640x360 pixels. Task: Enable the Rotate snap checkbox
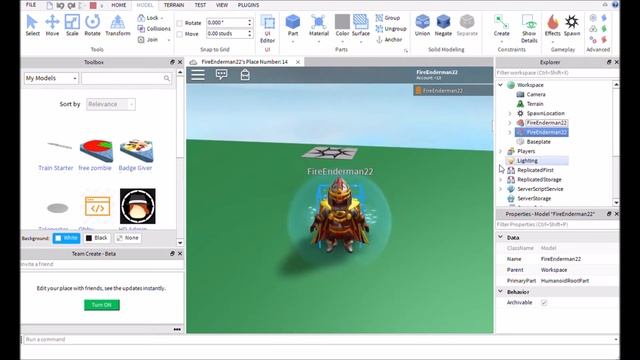point(180,23)
